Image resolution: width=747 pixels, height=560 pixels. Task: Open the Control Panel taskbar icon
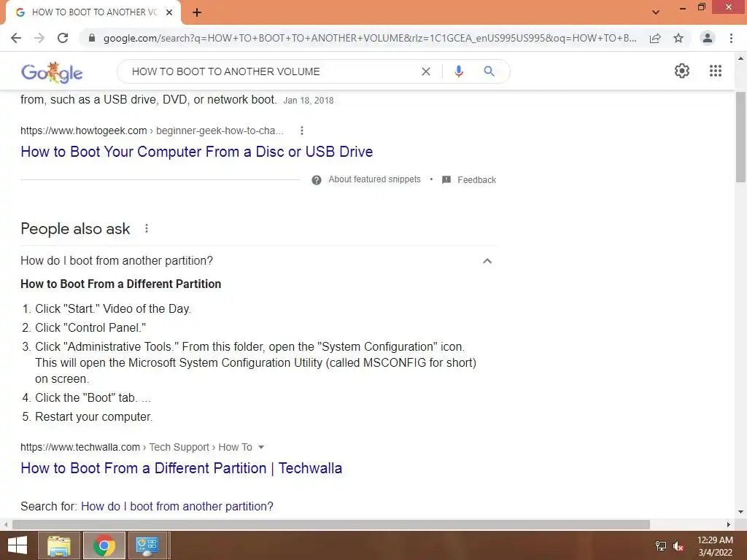pyautogui.click(x=147, y=545)
